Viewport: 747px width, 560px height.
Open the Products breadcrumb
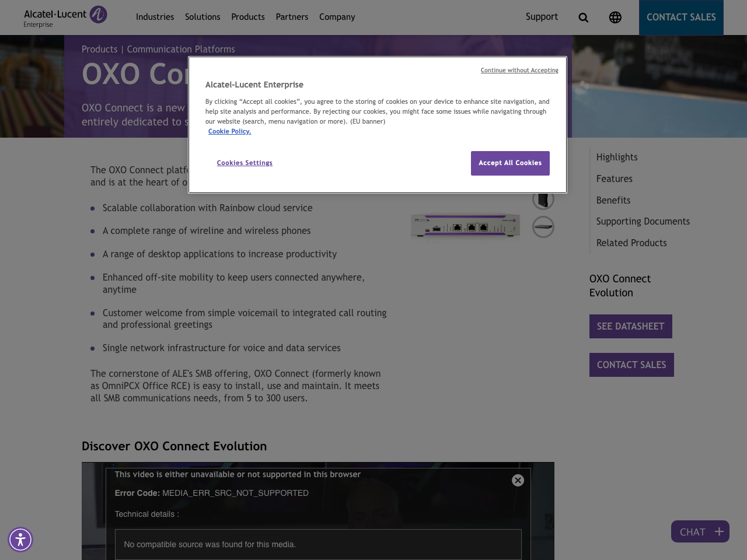(x=99, y=48)
